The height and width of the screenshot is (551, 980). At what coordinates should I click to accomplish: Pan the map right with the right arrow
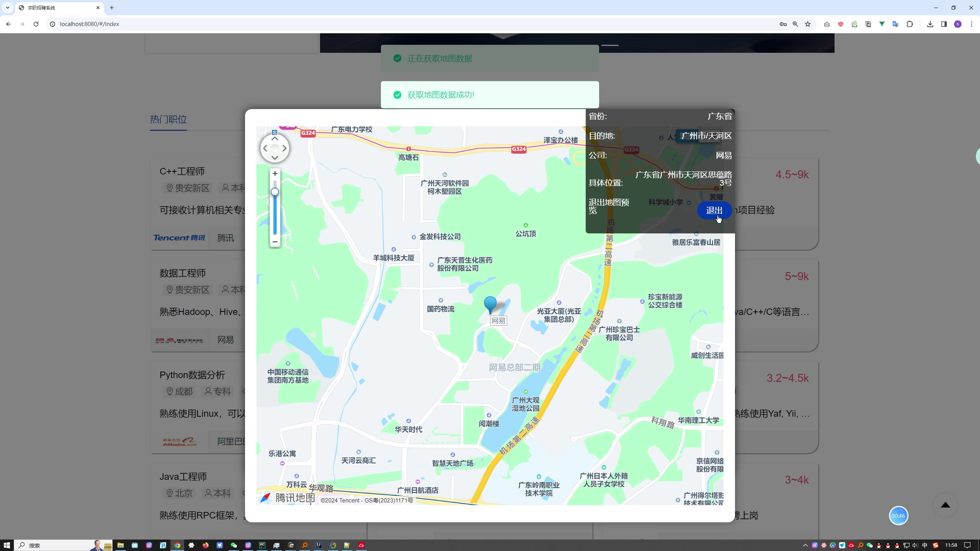coord(284,148)
